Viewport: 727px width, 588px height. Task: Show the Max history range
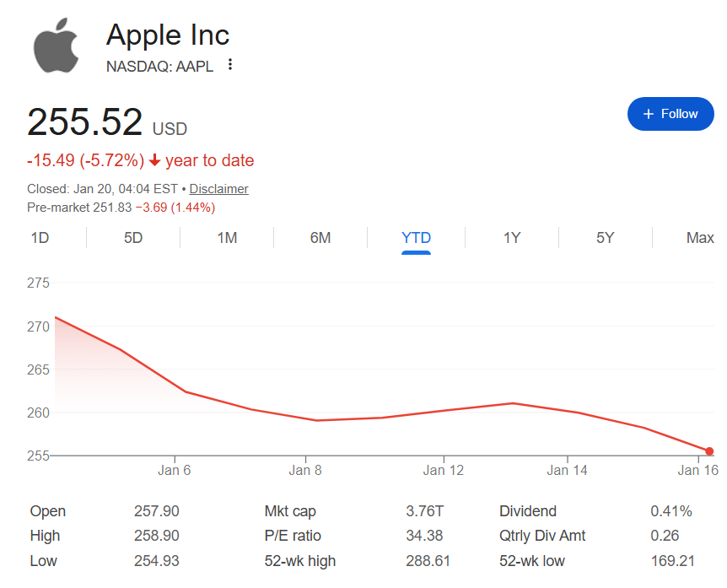click(x=700, y=238)
